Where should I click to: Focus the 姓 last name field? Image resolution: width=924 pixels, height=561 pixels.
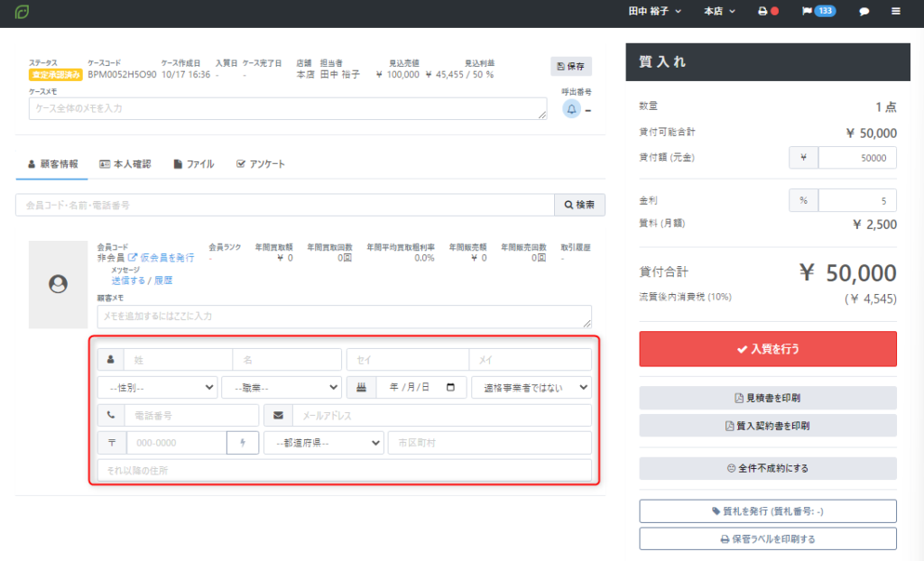point(178,360)
